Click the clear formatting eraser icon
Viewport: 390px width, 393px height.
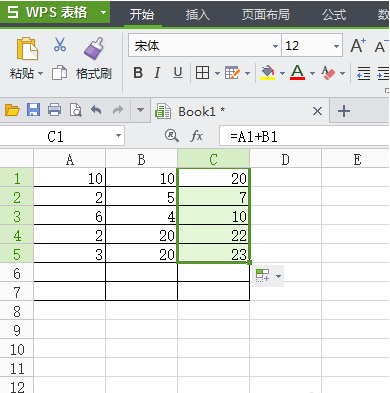click(x=328, y=73)
